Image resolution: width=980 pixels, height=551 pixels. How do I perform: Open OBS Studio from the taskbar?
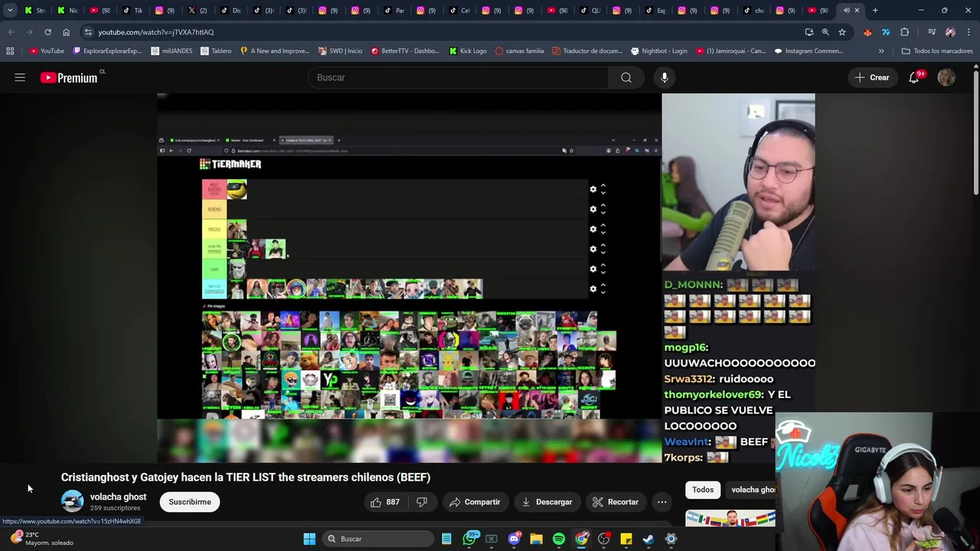(604, 539)
